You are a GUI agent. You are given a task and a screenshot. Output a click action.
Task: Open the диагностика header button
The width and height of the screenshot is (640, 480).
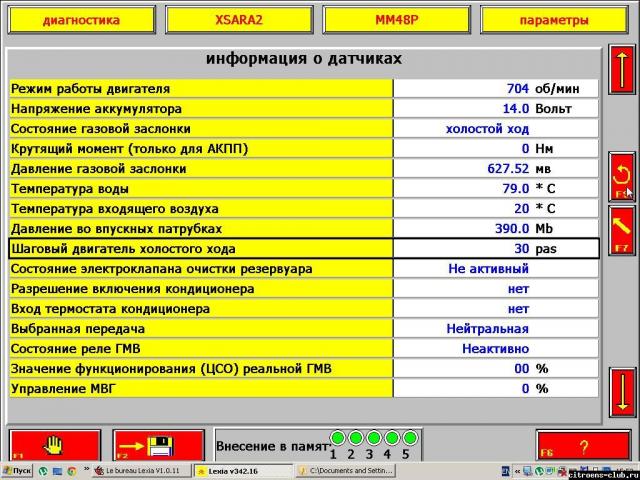pyautogui.click(x=82, y=20)
